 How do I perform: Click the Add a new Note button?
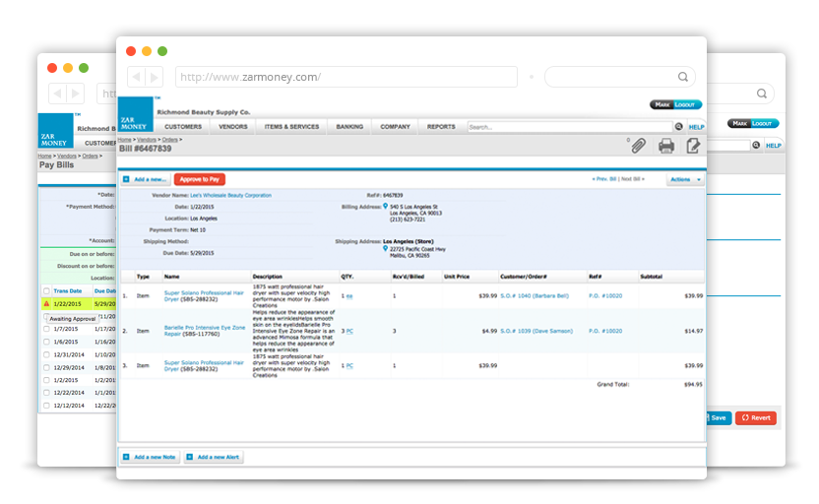(x=150, y=457)
